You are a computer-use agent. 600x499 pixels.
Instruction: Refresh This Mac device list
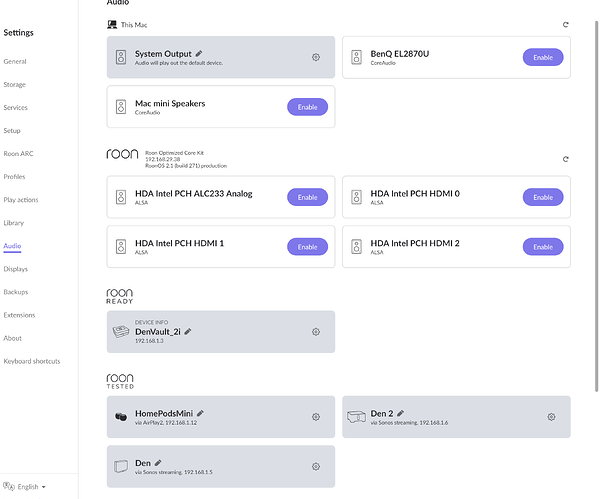coord(565,24)
